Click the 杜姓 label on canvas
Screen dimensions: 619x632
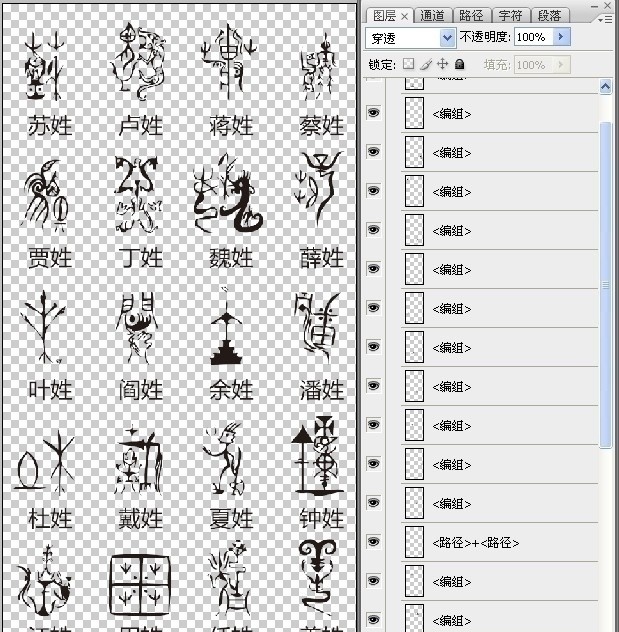pos(50,519)
